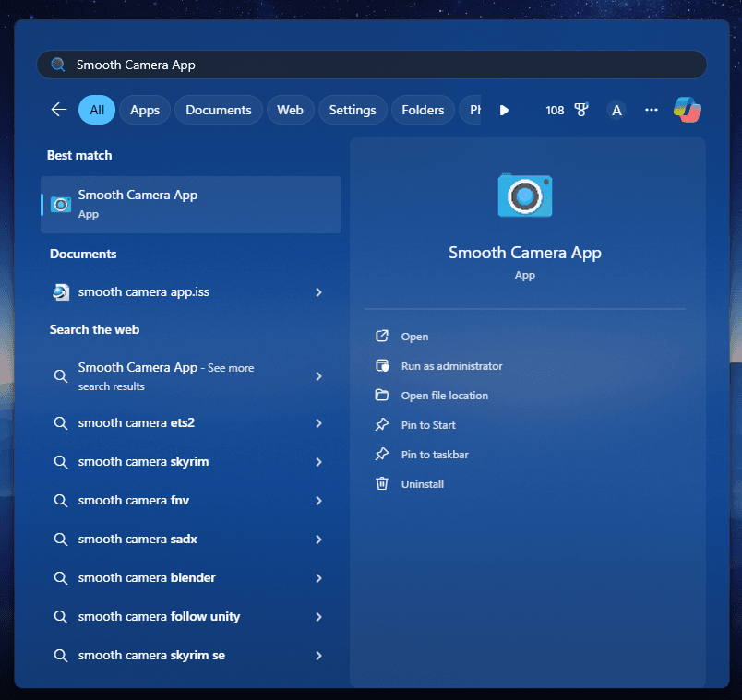The height and width of the screenshot is (700, 742).
Task: Expand the smooth camera blender suggestion chevron
Action: pos(318,578)
